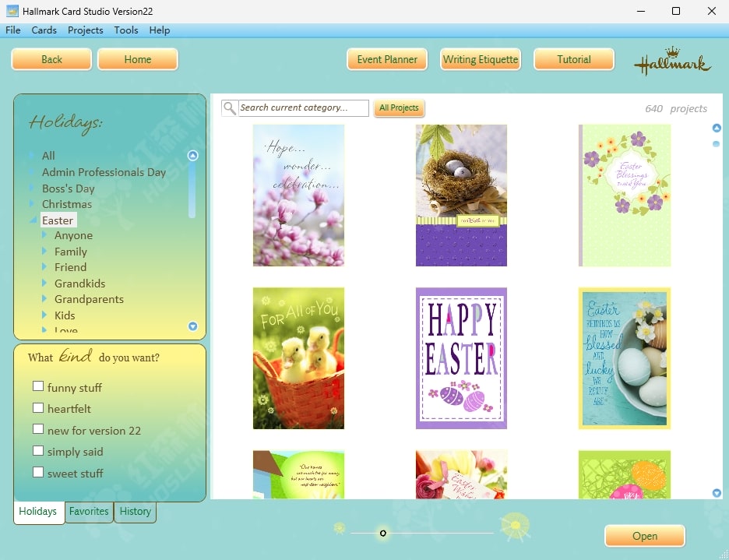The height and width of the screenshot is (560, 729).
Task: Select the Easter category
Action: tap(58, 220)
